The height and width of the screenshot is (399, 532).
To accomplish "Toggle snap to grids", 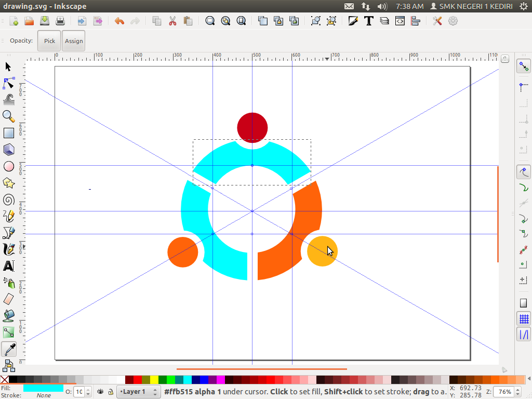I will click(x=524, y=319).
